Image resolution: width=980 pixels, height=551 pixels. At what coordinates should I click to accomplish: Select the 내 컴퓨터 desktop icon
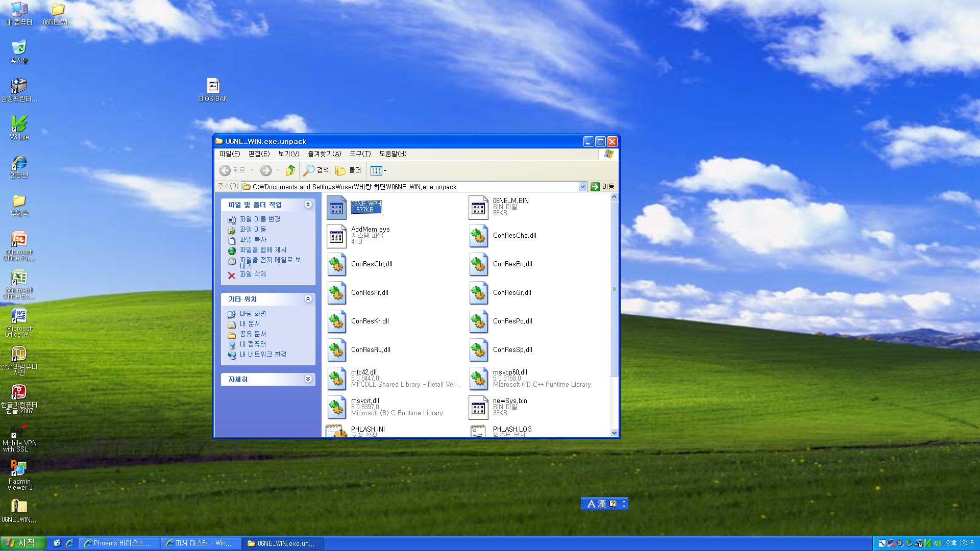point(19,14)
